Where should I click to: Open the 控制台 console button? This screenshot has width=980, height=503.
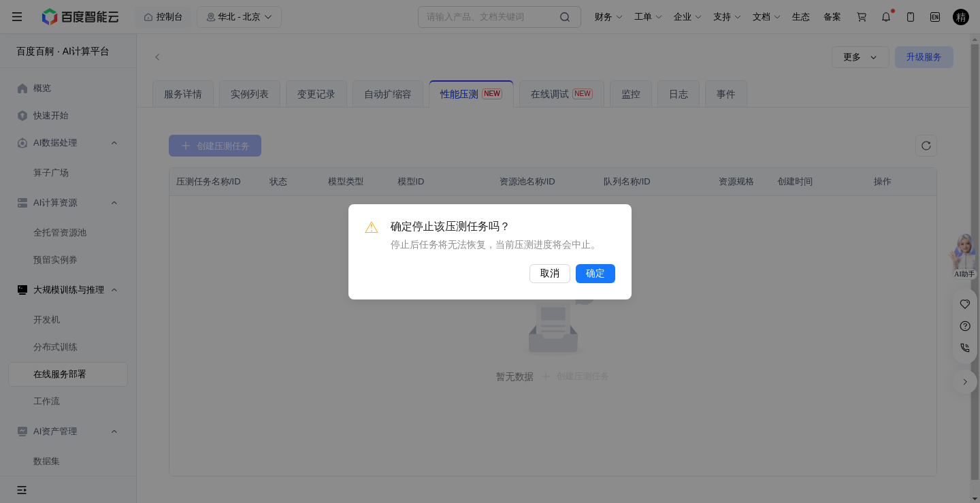click(163, 17)
